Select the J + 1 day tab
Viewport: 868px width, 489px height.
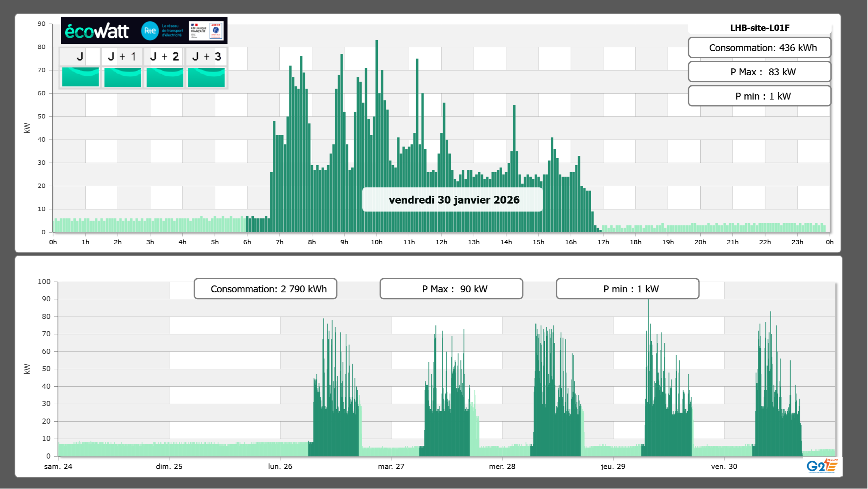pos(122,56)
